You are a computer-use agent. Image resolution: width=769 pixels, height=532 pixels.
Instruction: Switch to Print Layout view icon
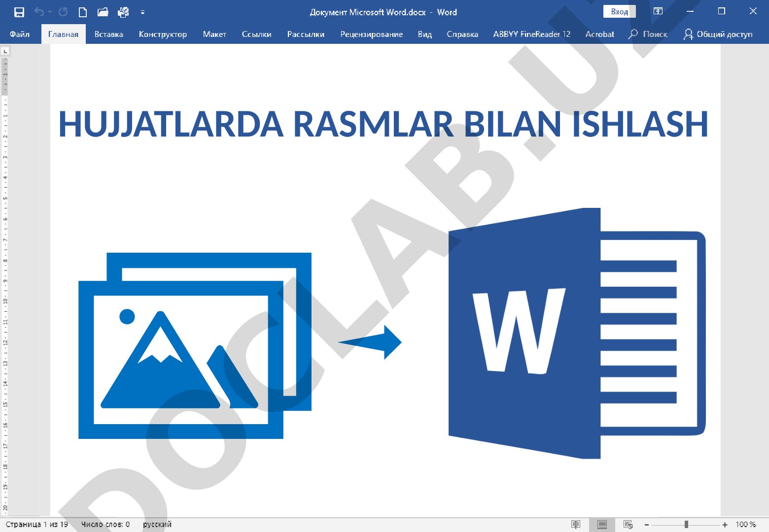click(x=602, y=524)
